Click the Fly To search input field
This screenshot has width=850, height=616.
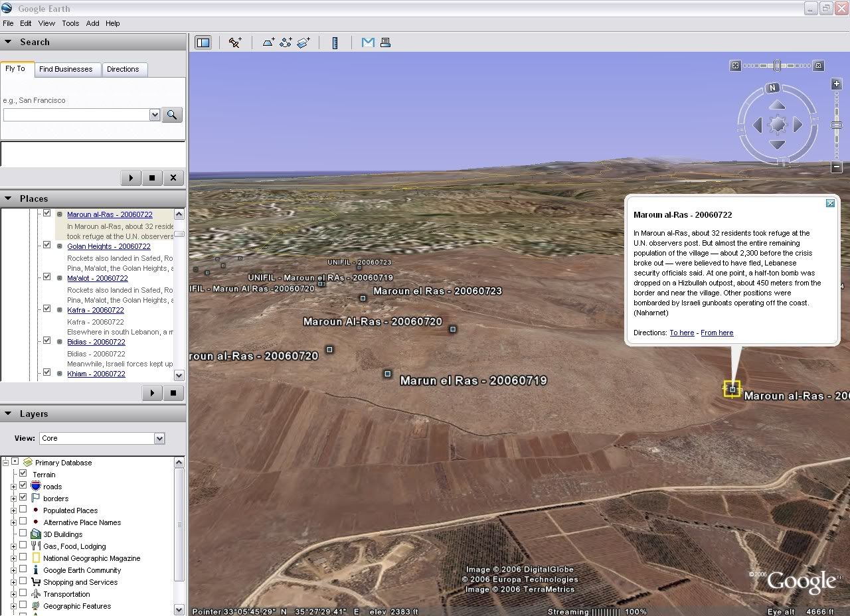pyautogui.click(x=76, y=115)
